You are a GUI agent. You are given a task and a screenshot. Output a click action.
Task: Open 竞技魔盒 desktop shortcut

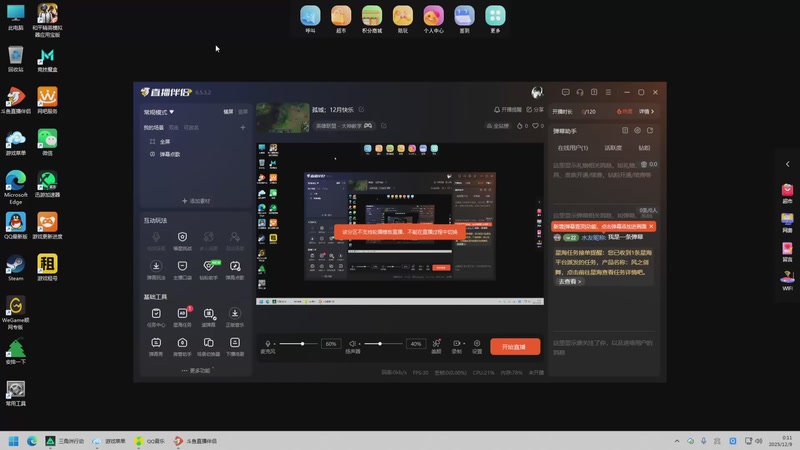47,60
